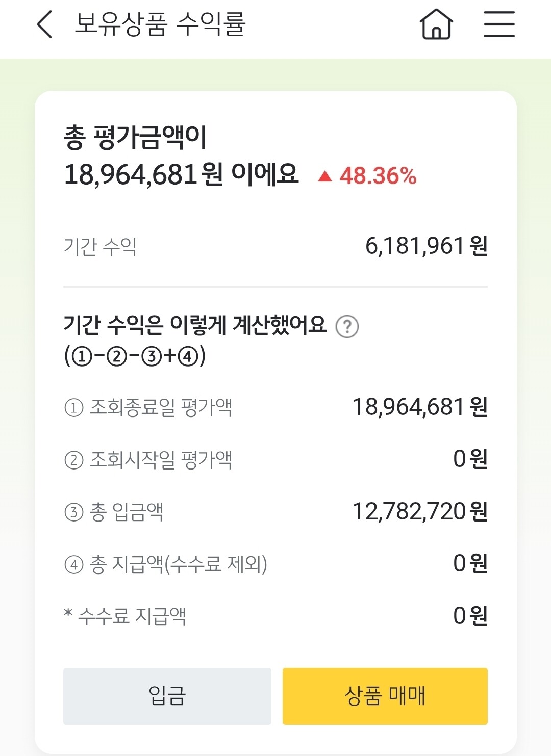
Task: Open the hamburger menu
Action: pyautogui.click(x=499, y=24)
